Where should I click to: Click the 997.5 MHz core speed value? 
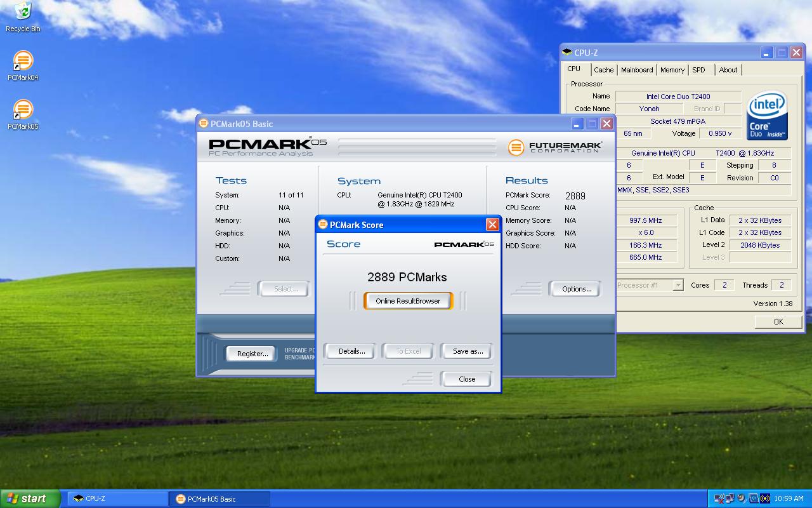pos(646,220)
